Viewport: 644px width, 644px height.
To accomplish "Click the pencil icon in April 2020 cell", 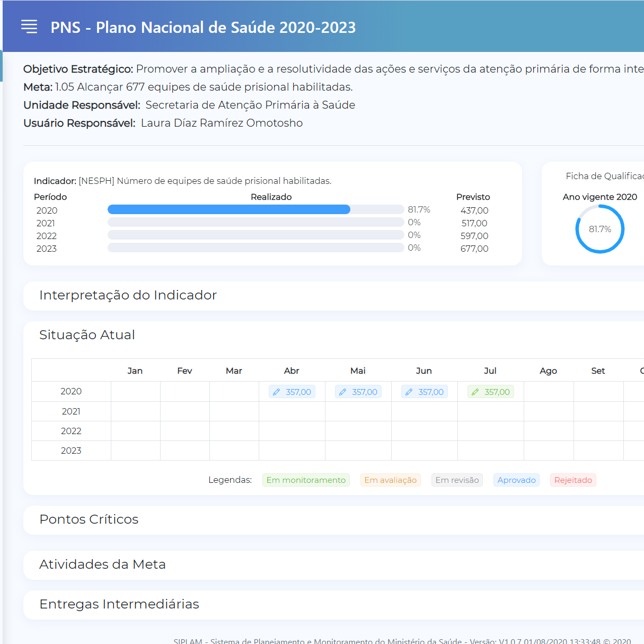I will (277, 392).
